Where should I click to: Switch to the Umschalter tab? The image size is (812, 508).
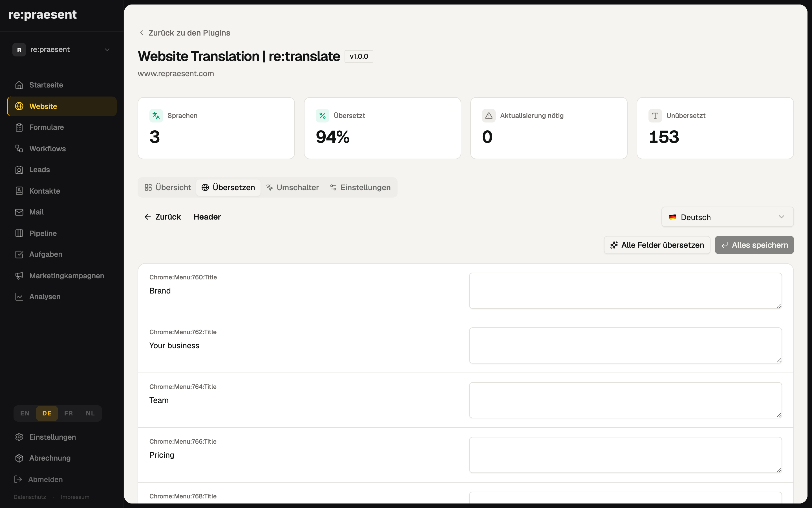(x=292, y=187)
